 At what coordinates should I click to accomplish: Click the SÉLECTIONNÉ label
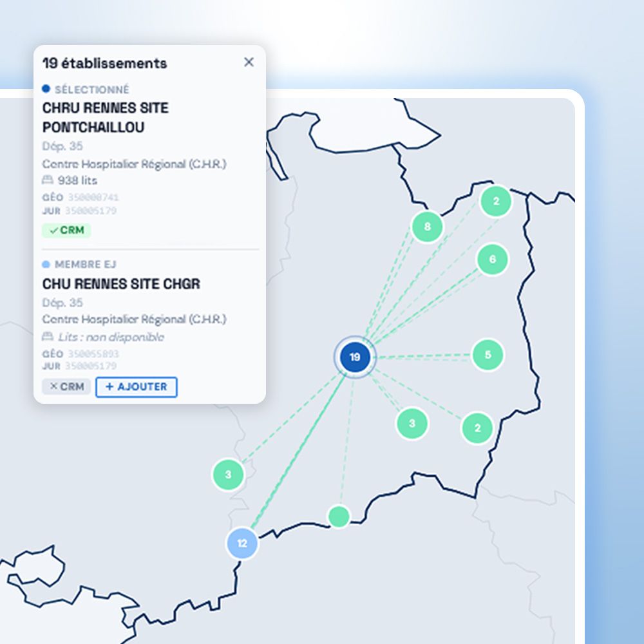92,90
